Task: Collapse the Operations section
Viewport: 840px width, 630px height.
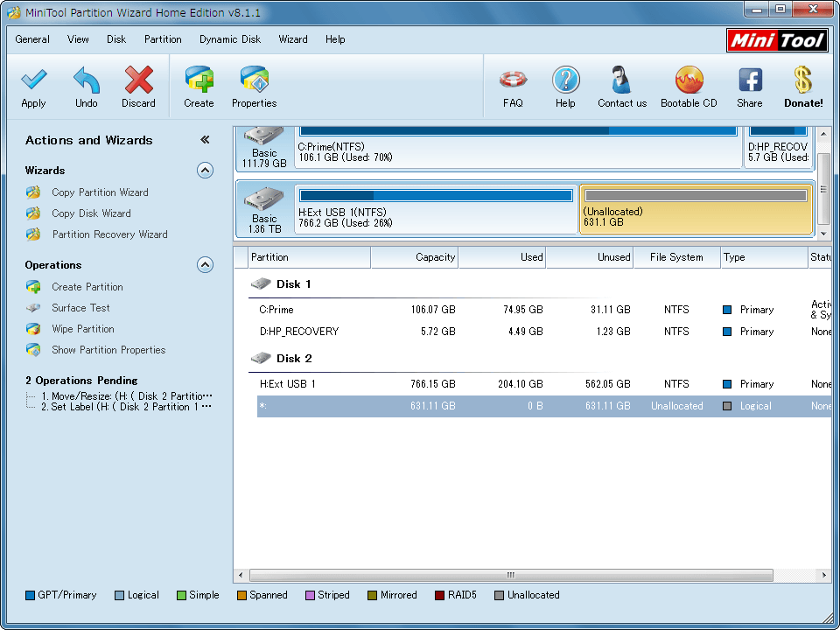Action: tap(205, 264)
